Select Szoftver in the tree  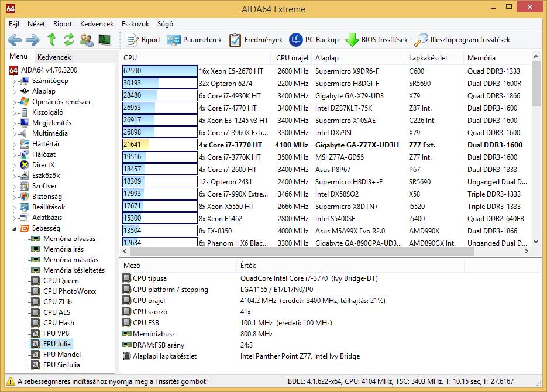[44, 186]
